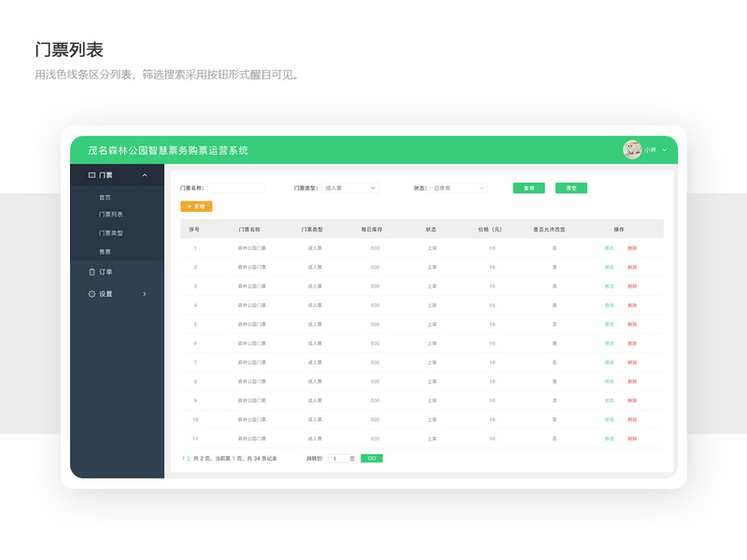
Task: Click 修改 in row 5
Action: pos(610,324)
